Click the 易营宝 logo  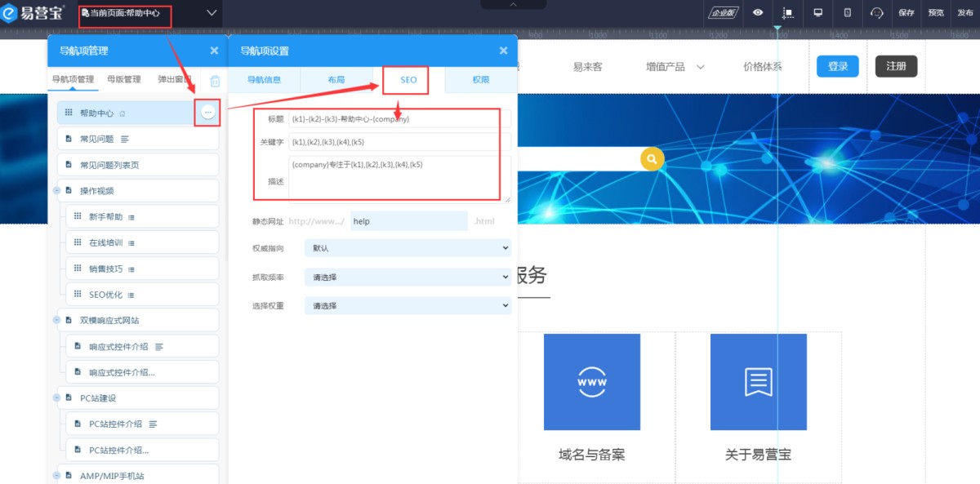(x=33, y=12)
